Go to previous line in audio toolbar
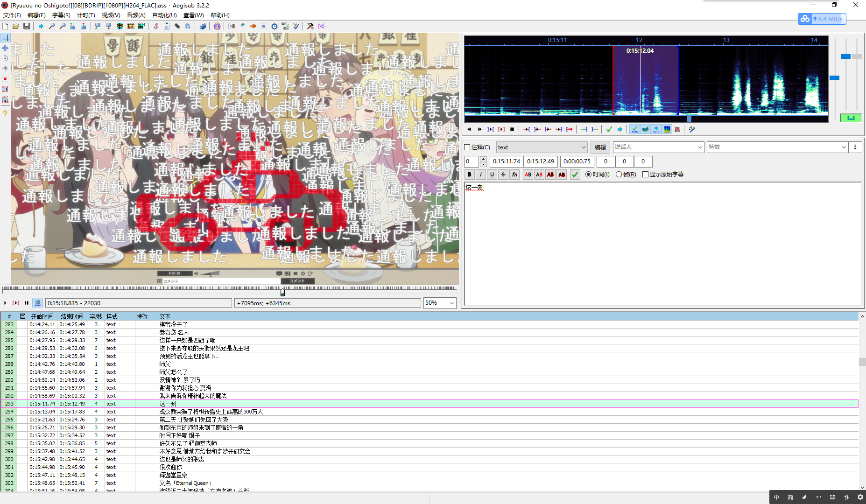Viewport: 866px width, 504px height. pos(469,129)
